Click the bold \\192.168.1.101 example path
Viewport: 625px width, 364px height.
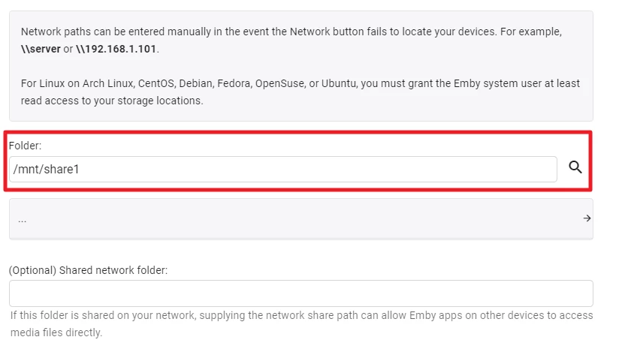point(116,49)
